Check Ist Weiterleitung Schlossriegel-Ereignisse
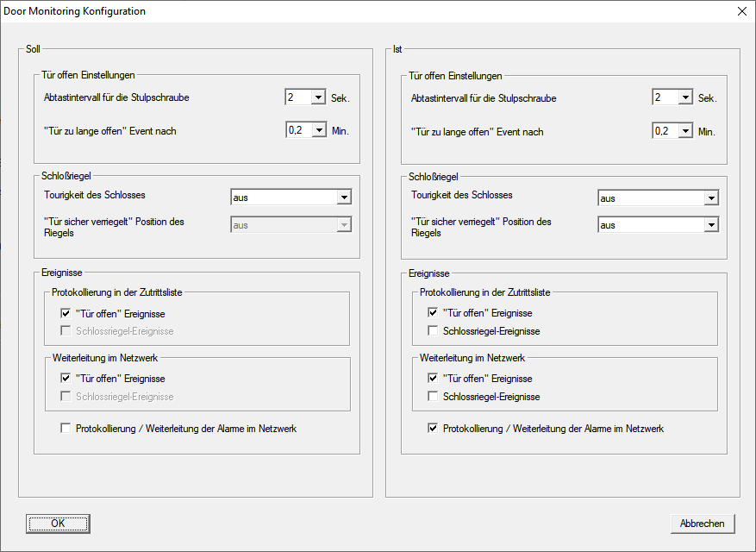 click(x=434, y=397)
